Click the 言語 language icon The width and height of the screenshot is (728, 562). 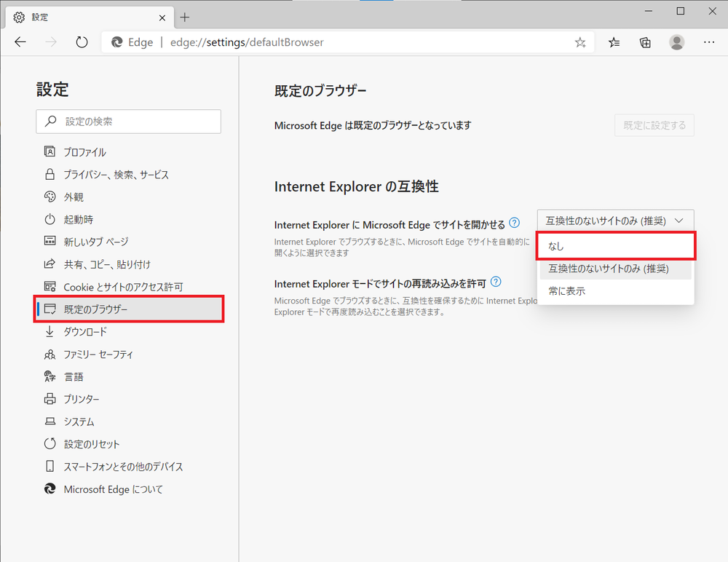click(x=50, y=376)
